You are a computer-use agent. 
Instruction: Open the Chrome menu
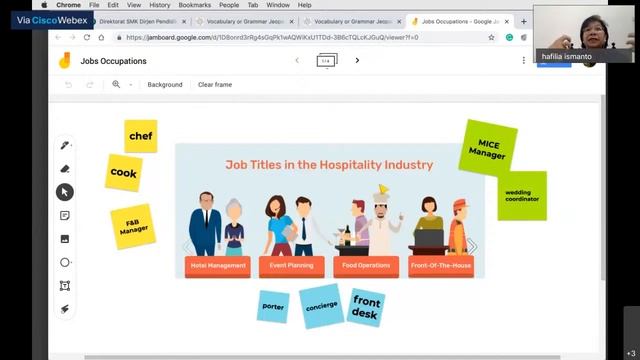68,5
